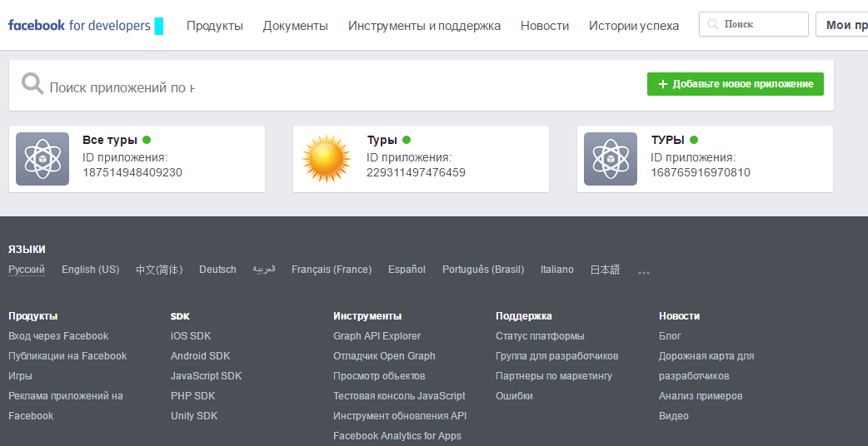Open Блог footer link
This screenshot has width=868, height=446.
pyautogui.click(x=670, y=336)
